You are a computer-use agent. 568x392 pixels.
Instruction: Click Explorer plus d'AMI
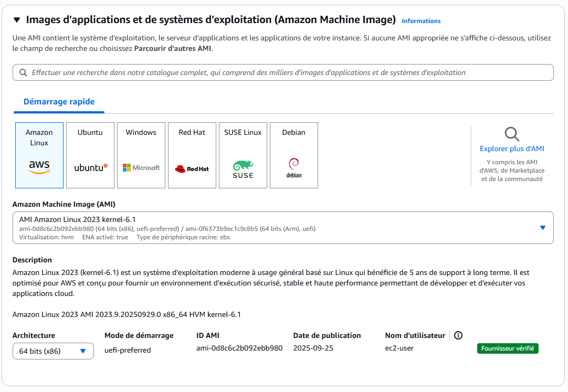512,149
